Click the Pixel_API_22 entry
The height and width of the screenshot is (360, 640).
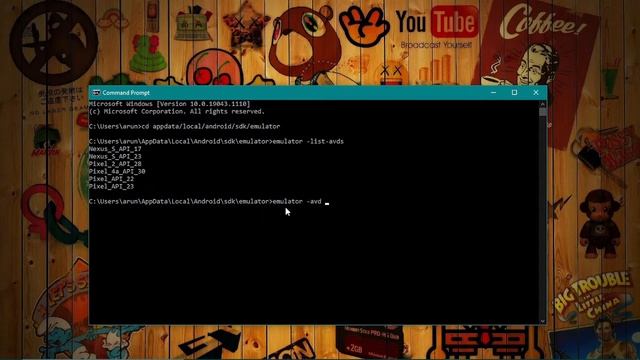[x=111, y=179]
